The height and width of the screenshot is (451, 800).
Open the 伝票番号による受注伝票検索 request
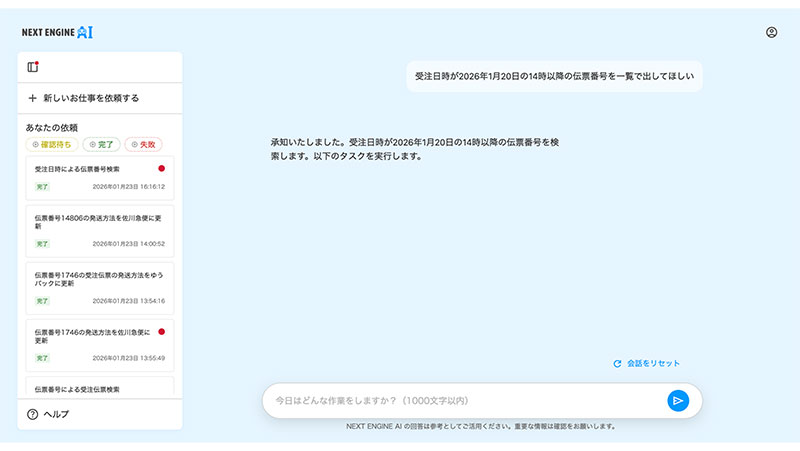click(x=100, y=388)
